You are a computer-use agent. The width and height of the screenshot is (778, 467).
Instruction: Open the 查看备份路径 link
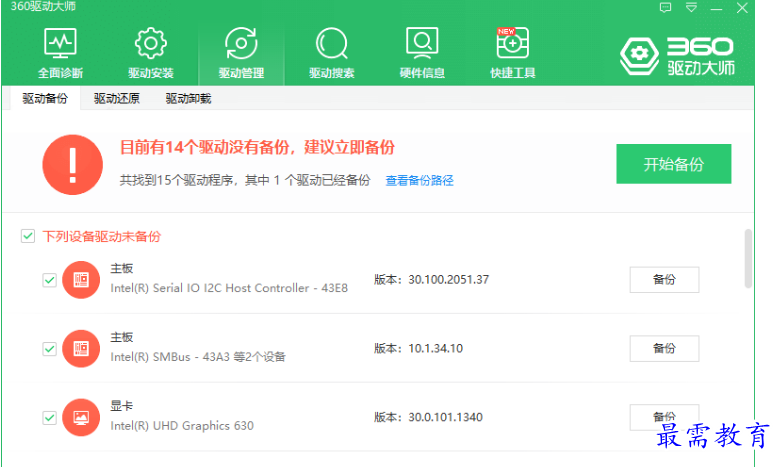tap(419, 181)
